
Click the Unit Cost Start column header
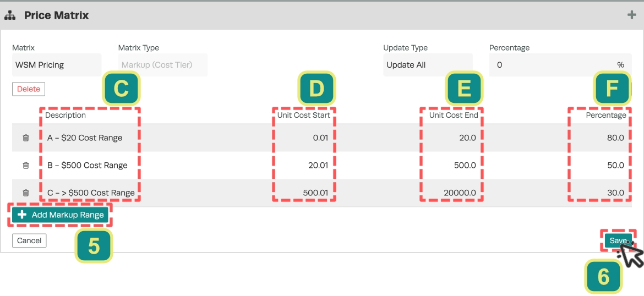coord(303,116)
